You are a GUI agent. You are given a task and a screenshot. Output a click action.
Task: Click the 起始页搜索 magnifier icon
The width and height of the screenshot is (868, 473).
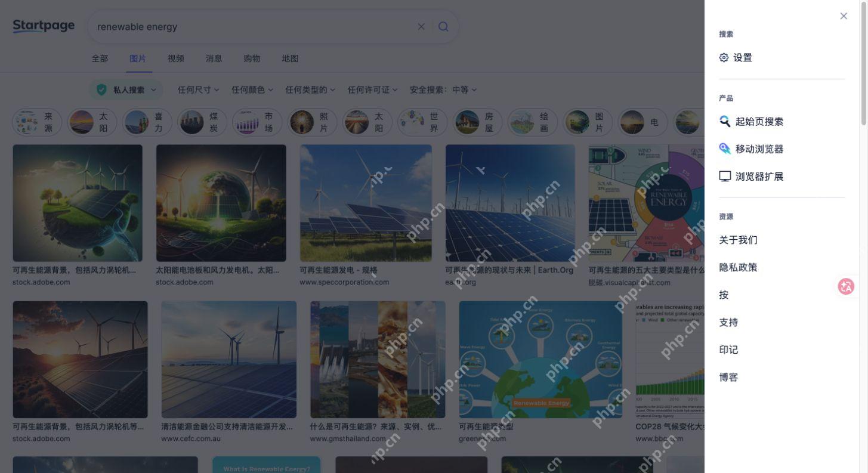[725, 121]
